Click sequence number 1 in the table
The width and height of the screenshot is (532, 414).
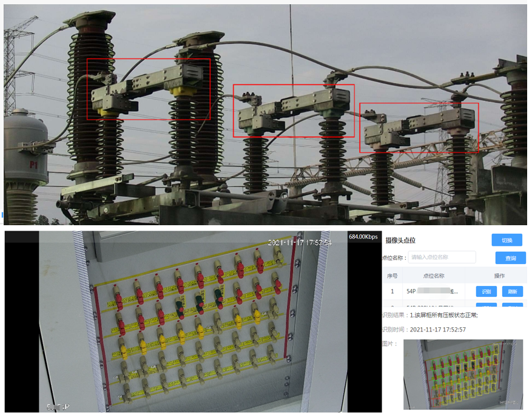(392, 291)
